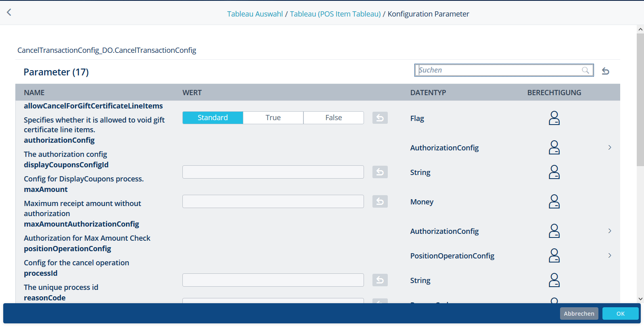Click the scrollbar up arrow
This screenshot has width=644, height=327.
[640, 29]
